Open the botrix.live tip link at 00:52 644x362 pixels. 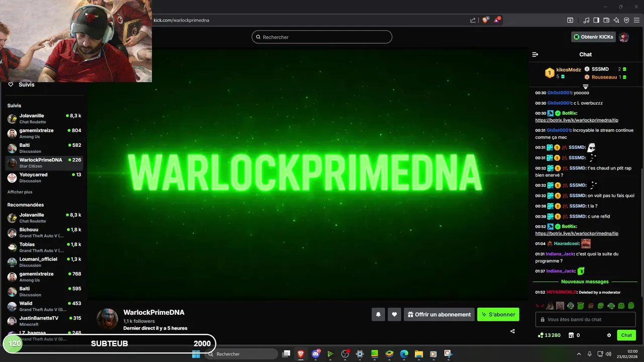pyautogui.click(x=577, y=233)
